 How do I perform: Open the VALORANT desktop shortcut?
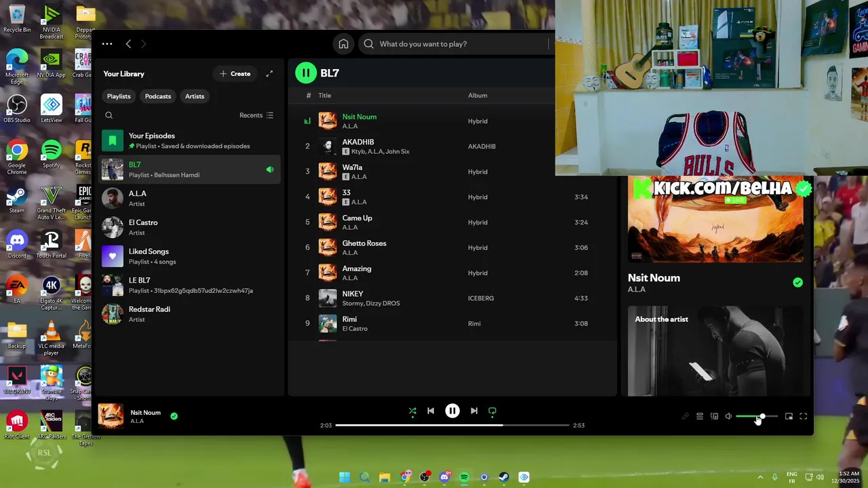17,381
